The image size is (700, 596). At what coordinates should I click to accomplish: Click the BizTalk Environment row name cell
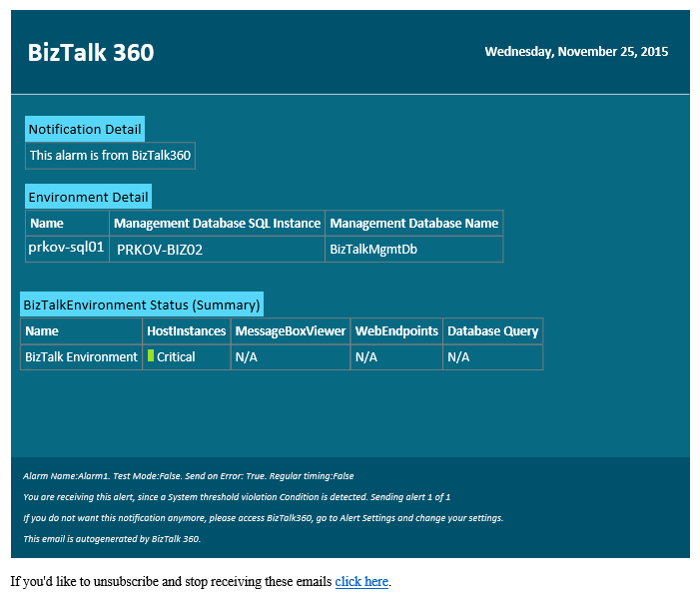coord(81,356)
